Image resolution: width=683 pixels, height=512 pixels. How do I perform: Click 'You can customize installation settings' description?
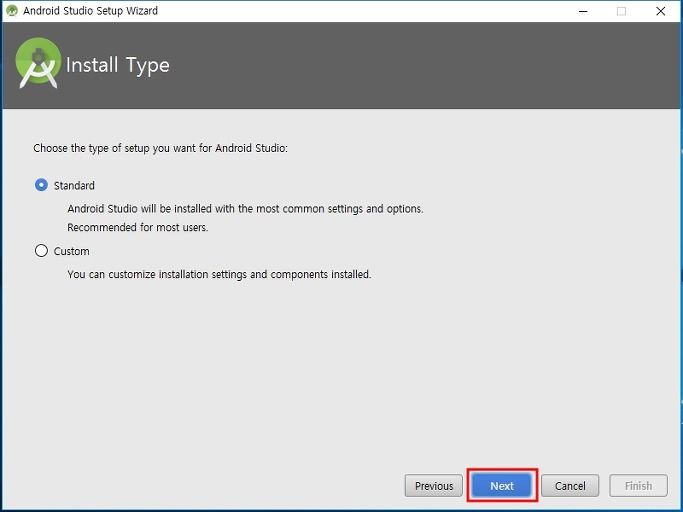219,275
